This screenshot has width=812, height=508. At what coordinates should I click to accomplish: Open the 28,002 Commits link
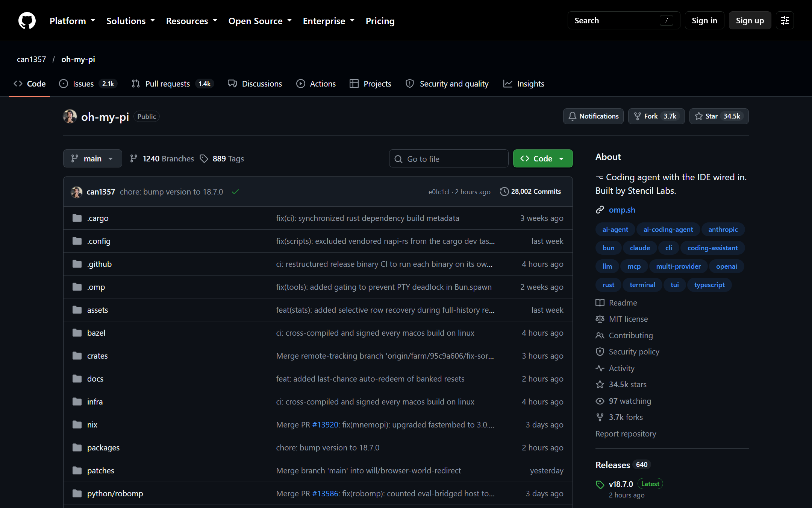coord(530,192)
